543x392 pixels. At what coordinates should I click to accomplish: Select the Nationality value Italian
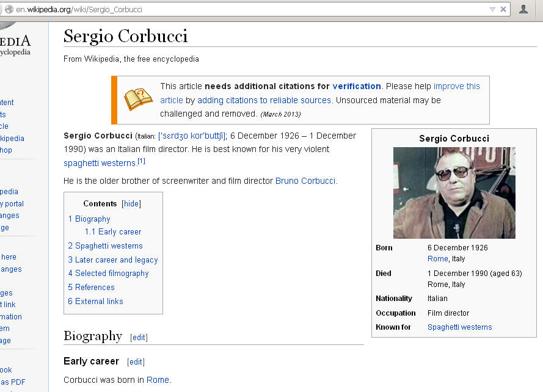point(437,299)
